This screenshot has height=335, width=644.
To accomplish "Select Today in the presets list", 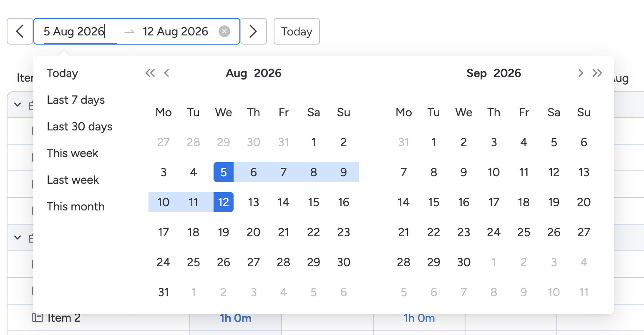I will tap(63, 73).
